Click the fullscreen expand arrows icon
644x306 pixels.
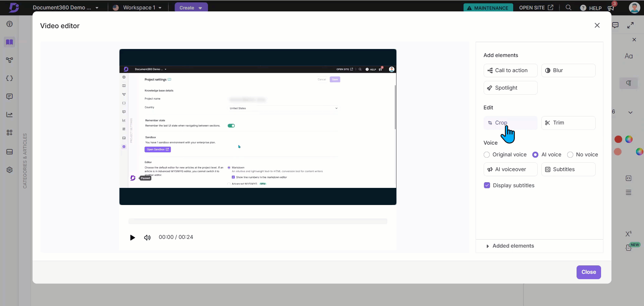pyautogui.click(x=631, y=25)
